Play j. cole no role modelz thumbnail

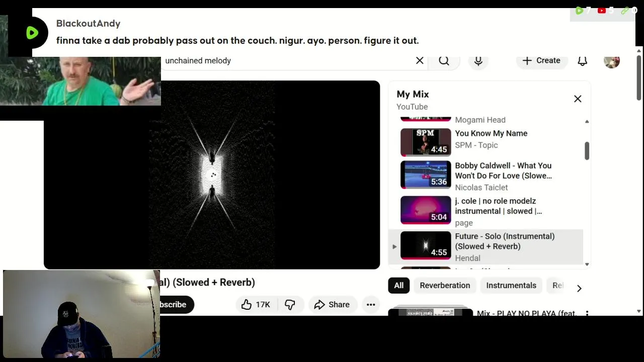point(426,210)
